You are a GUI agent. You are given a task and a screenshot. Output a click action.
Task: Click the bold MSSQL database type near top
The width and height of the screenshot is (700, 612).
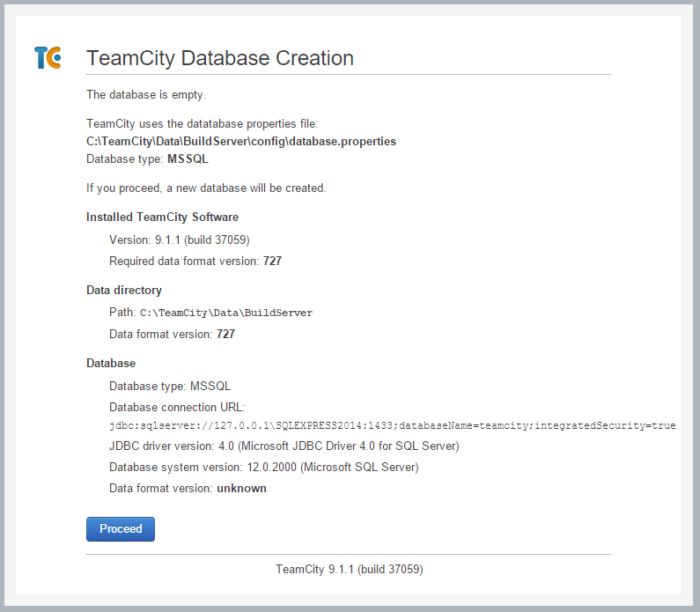point(188,159)
